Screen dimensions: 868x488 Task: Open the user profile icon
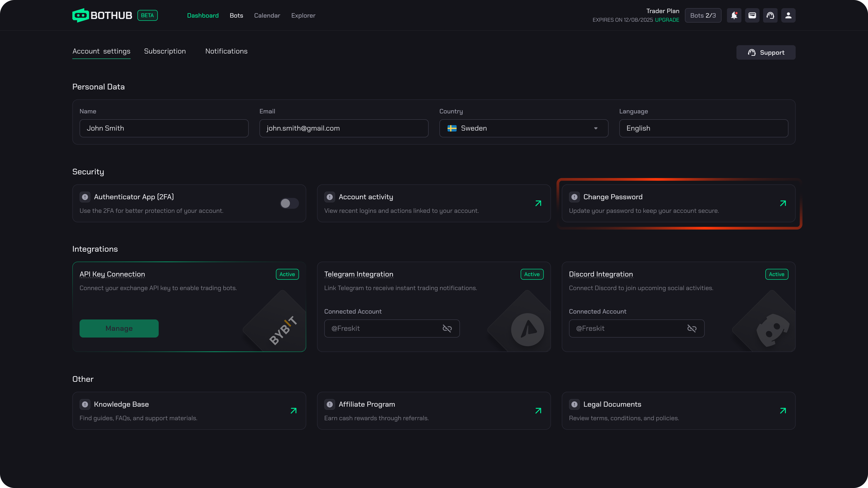point(788,16)
